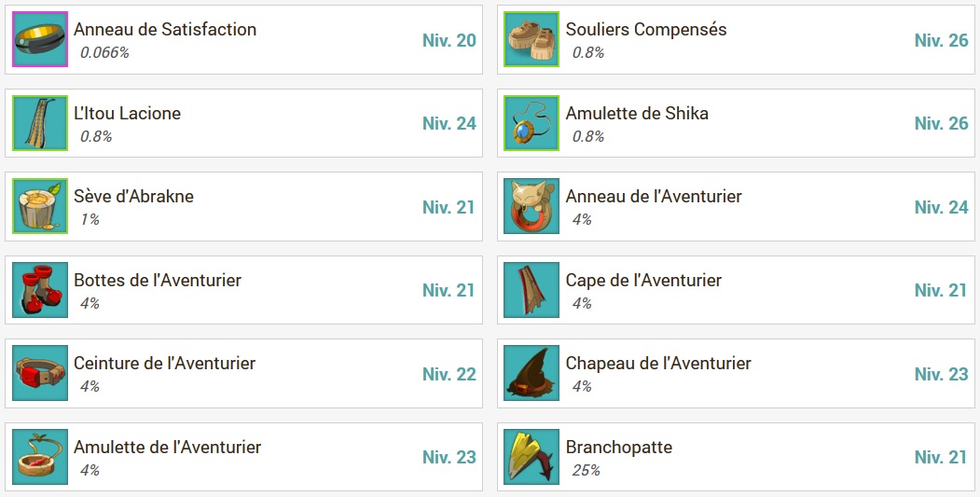Open the Sève d'Abrakne sap icon
This screenshot has width=980, height=497.
(40, 206)
